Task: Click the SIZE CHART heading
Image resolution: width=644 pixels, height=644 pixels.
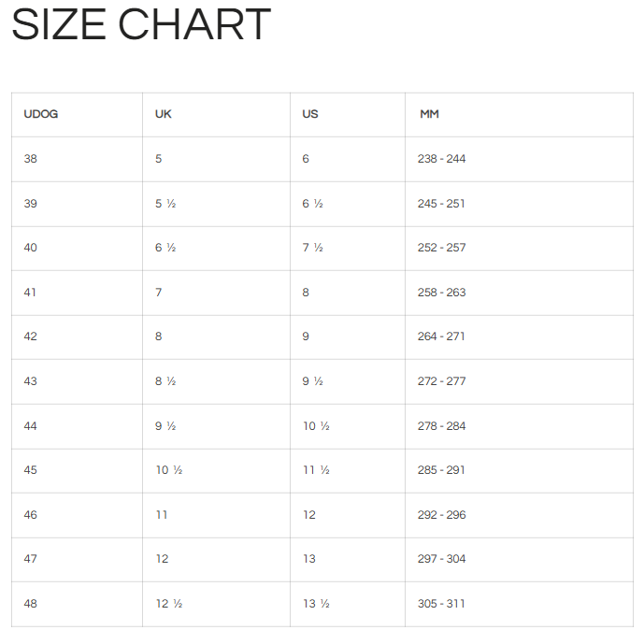Action: [x=141, y=25]
